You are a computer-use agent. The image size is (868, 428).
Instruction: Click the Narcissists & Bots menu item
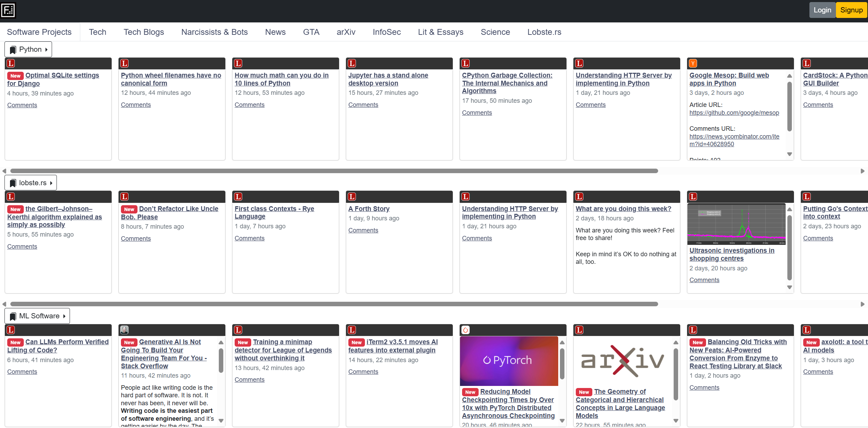(x=215, y=32)
